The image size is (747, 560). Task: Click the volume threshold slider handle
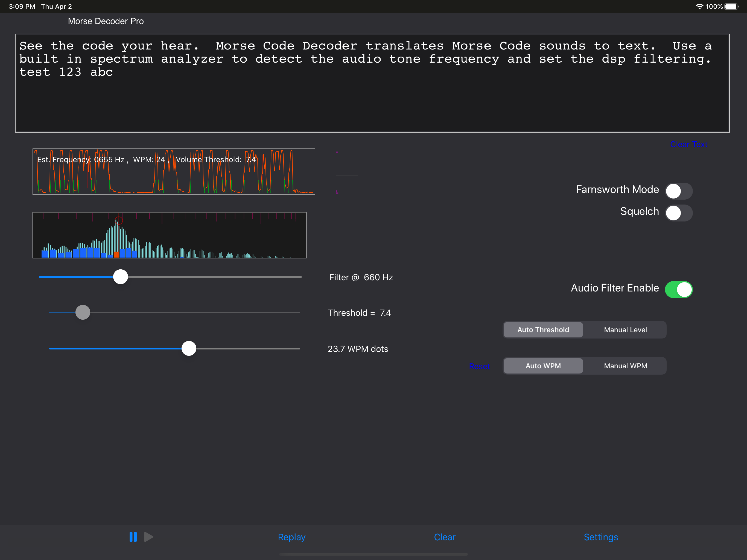point(83,313)
